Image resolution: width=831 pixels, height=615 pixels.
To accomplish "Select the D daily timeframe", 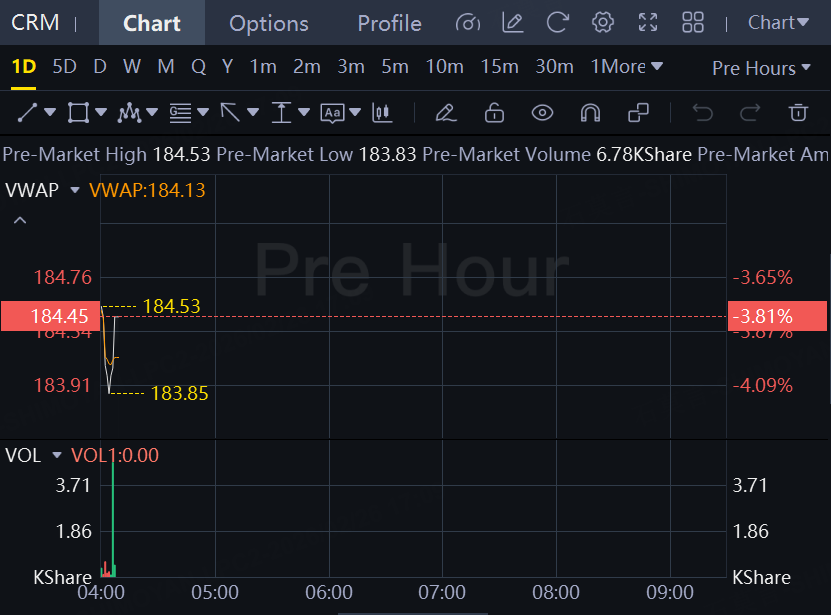I will pyautogui.click(x=100, y=66).
